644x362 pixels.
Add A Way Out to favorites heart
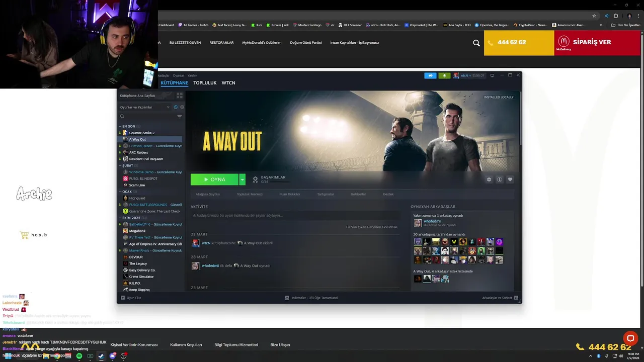click(510, 179)
